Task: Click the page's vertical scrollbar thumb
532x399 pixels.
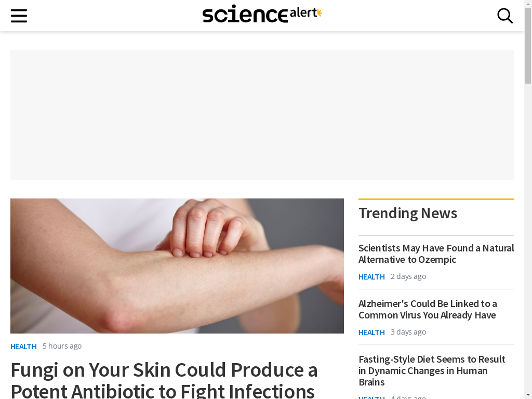Action: point(528,45)
